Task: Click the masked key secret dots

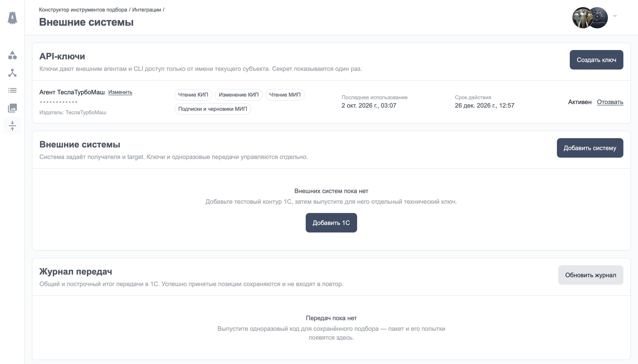Action: (x=58, y=102)
